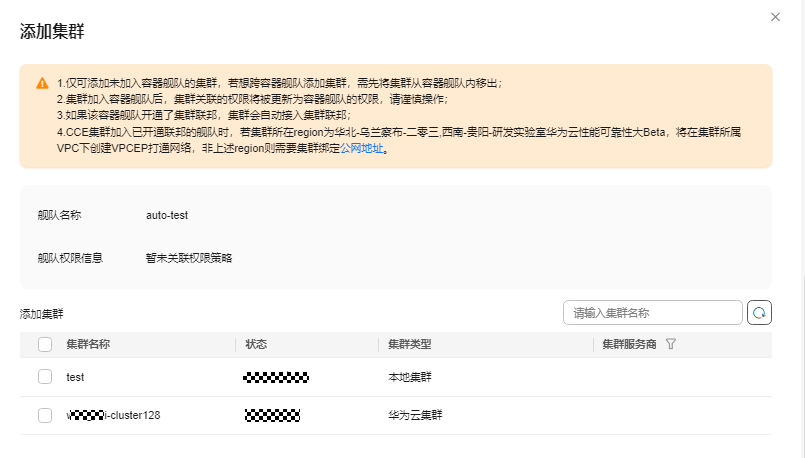Click the 添加集群 section label above table
Screen dimensions: 805x458
point(42,314)
